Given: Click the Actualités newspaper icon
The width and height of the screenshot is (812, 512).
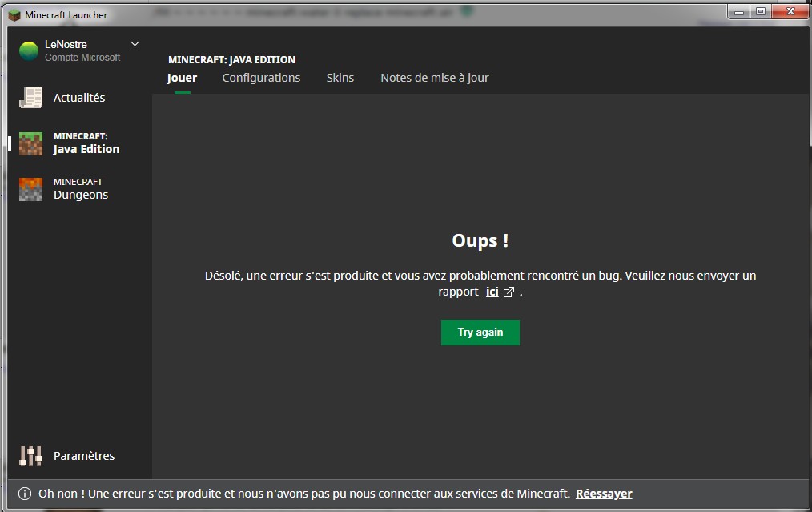Looking at the screenshot, I should (x=30, y=98).
